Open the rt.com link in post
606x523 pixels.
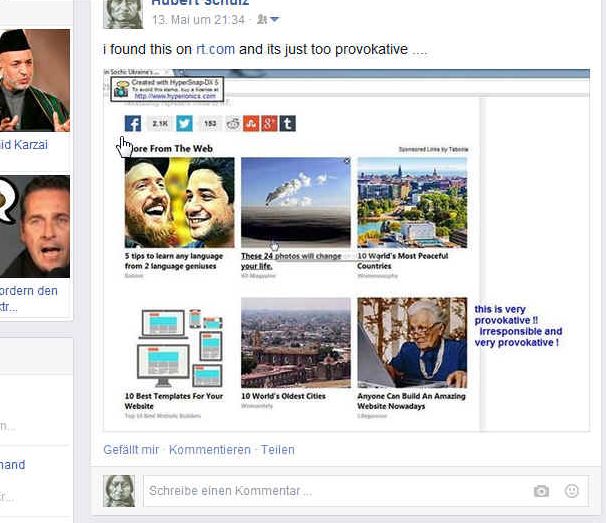215,49
